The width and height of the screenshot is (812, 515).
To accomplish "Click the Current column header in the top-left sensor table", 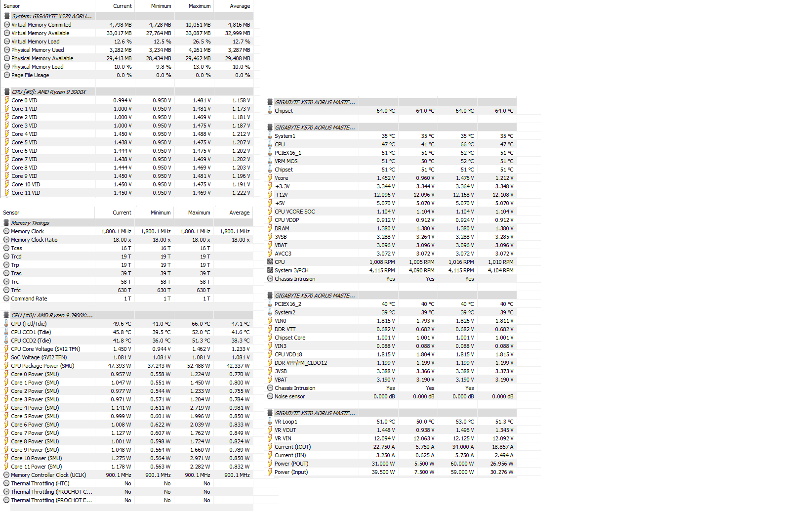I will tap(122, 6).
